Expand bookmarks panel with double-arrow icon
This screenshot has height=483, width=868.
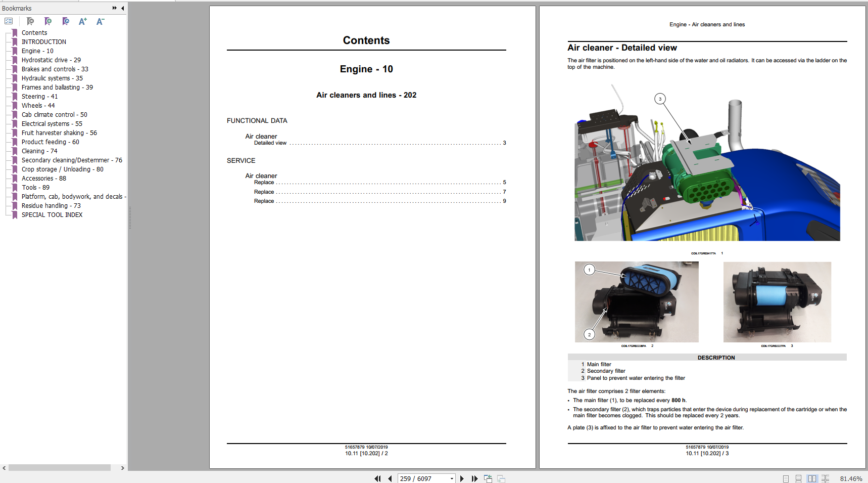115,8
